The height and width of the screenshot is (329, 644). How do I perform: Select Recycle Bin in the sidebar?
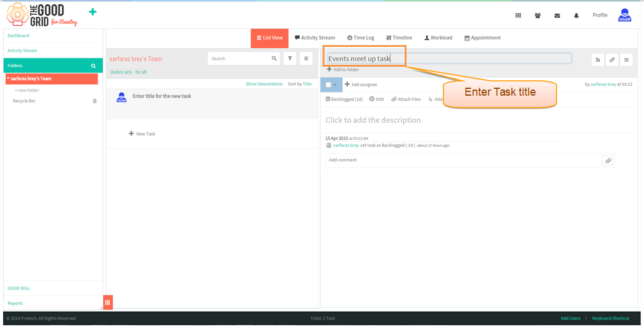click(24, 101)
